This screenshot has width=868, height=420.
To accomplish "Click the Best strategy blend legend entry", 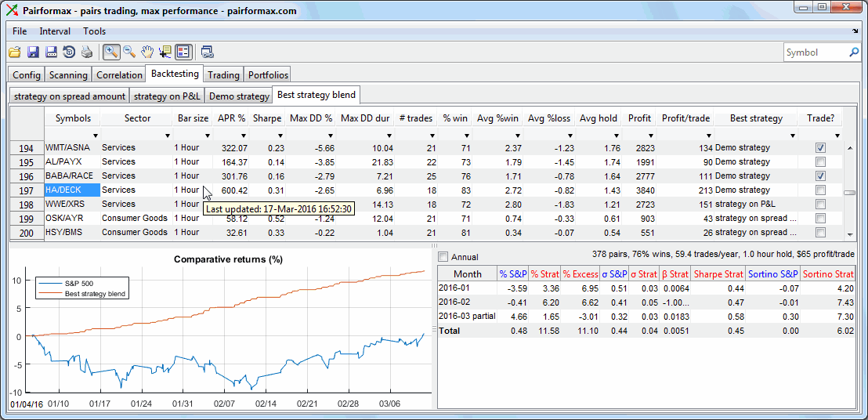I will pyautogui.click(x=84, y=293).
